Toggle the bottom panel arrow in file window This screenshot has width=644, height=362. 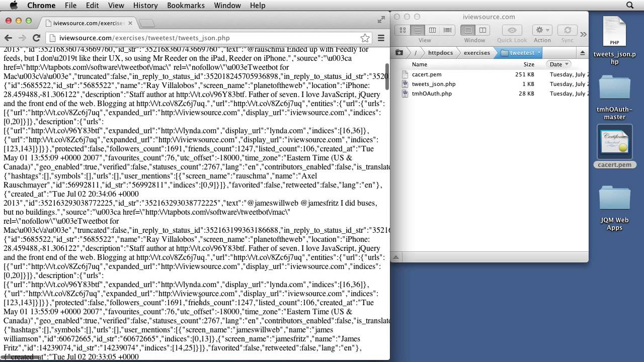(396, 257)
